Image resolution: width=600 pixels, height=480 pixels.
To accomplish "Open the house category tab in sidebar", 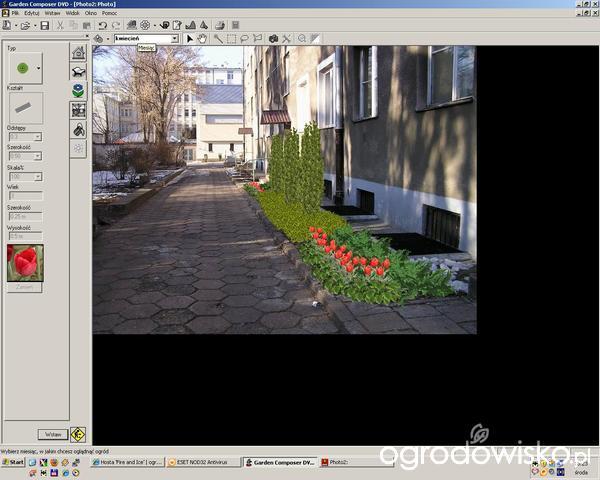I will point(78,52).
